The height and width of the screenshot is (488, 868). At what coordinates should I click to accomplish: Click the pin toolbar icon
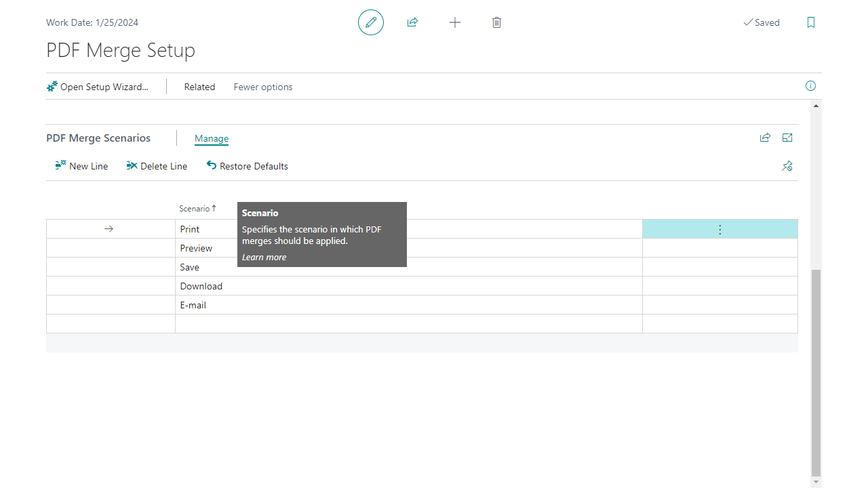[787, 166]
